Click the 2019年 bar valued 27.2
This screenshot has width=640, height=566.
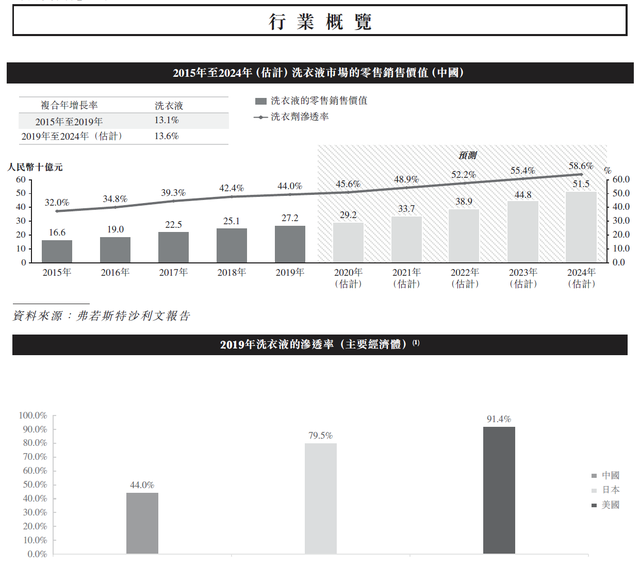290,244
